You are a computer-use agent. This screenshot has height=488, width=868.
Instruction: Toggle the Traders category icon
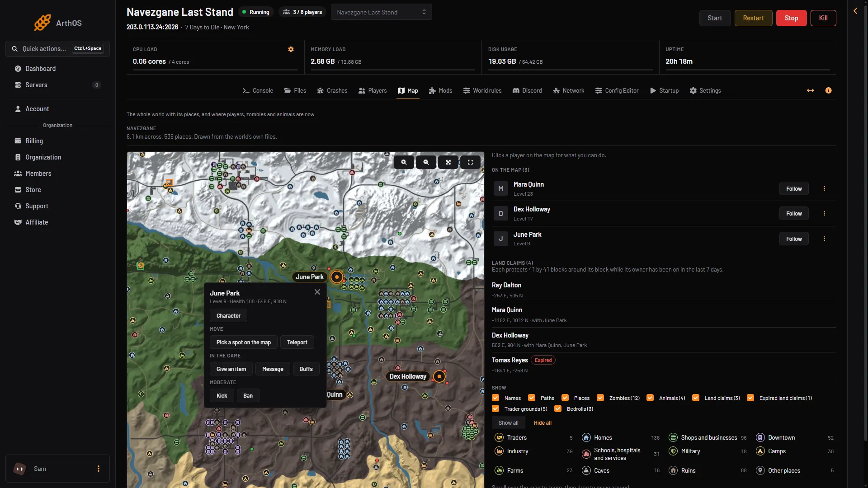point(499,437)
